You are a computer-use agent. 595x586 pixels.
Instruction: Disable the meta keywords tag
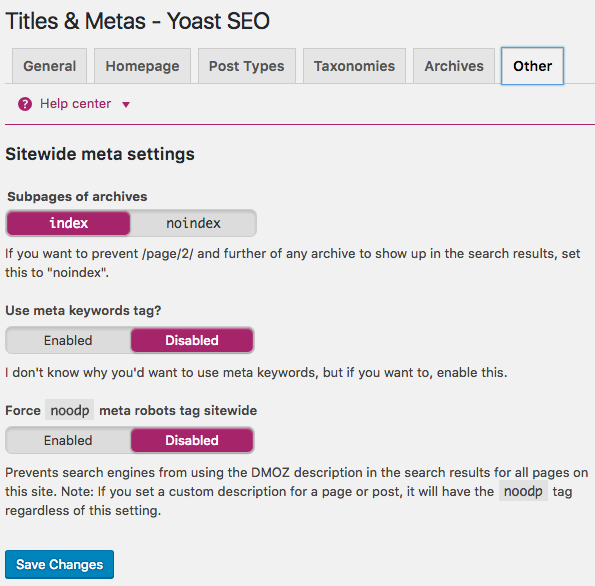coord(192,340)
